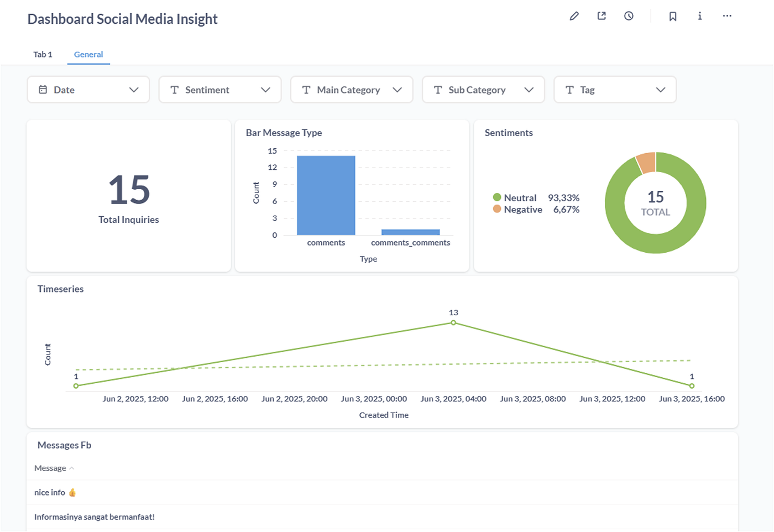This screenshot has height=532, width=774.
Task: Open the Sub Category dropdown
Action: (483, 90)
